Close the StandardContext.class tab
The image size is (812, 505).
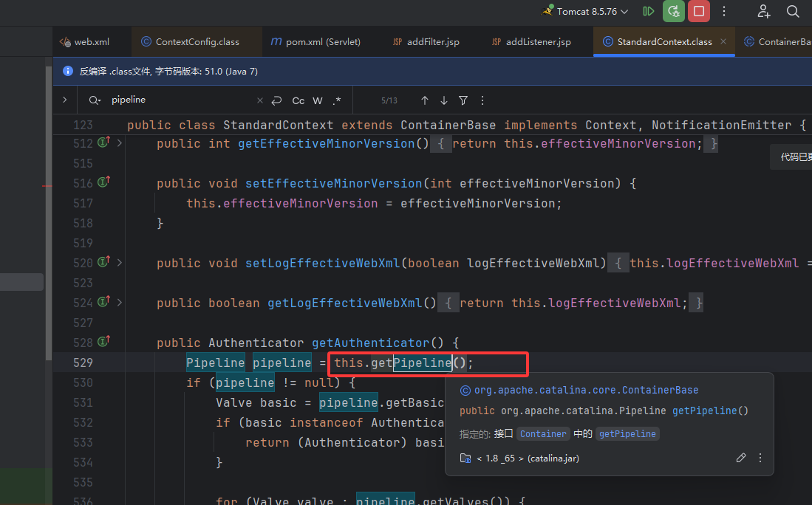723,42
